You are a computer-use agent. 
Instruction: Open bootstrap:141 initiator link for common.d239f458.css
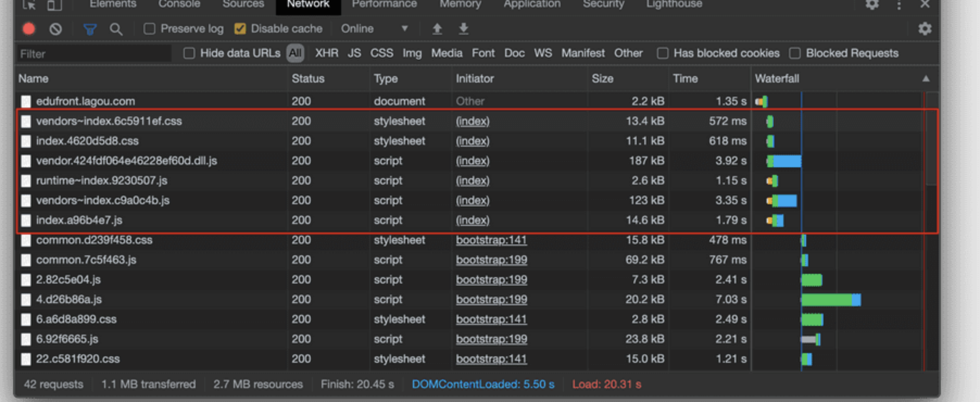491,240
